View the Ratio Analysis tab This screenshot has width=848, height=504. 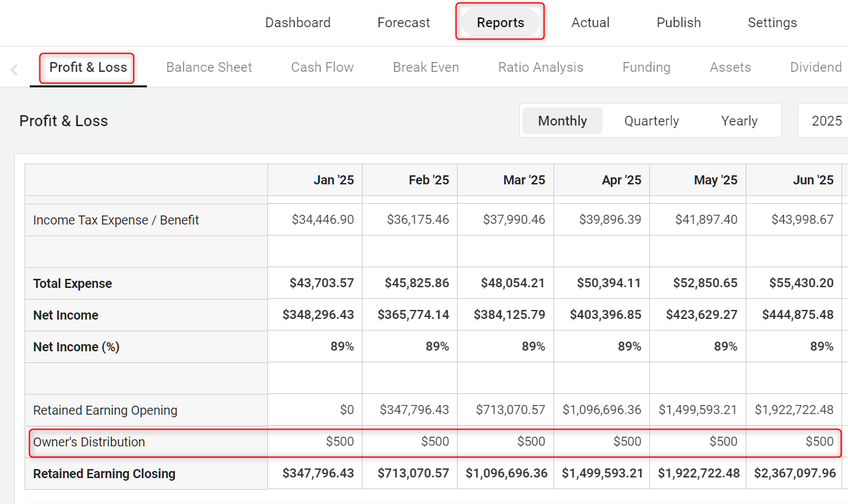pos(541,67)
